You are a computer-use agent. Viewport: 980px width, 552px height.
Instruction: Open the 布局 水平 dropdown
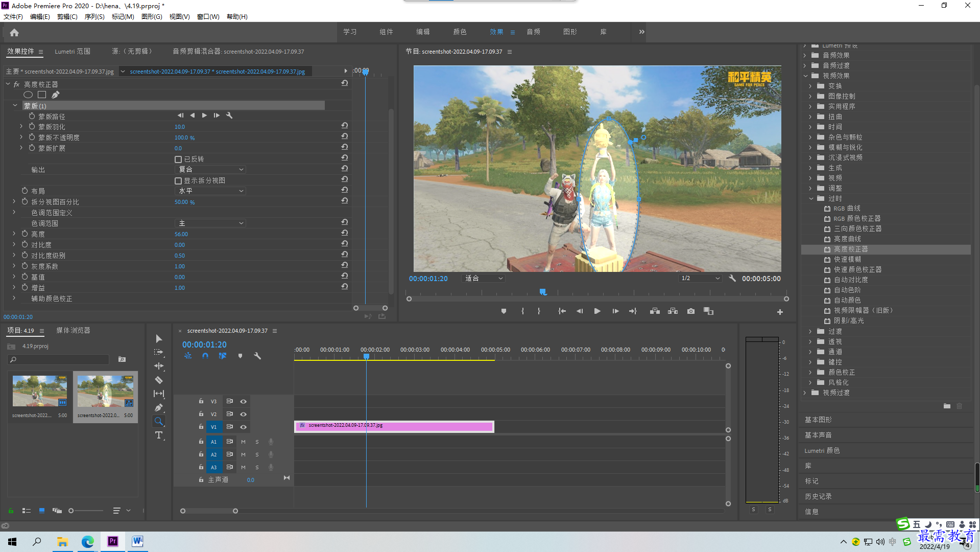click(210, 191)
